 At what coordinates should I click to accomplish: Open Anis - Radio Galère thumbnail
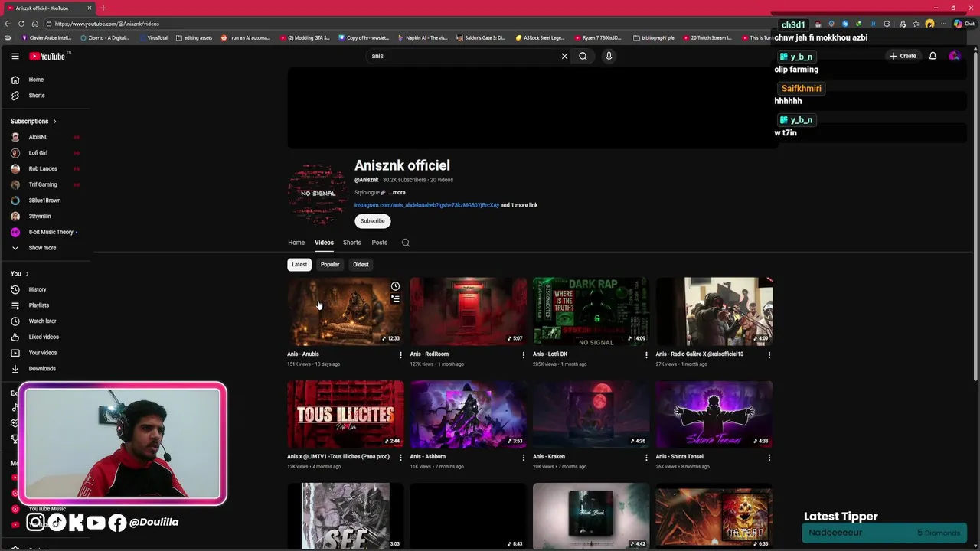[714, 311]
